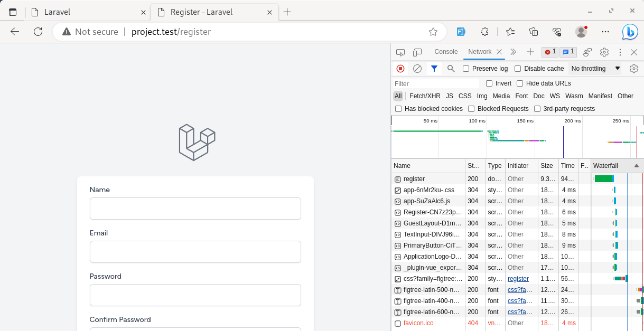Select the Network tab
Viewport: 644px width, 331px height.
pyautogui.click(x=480, y=52)
